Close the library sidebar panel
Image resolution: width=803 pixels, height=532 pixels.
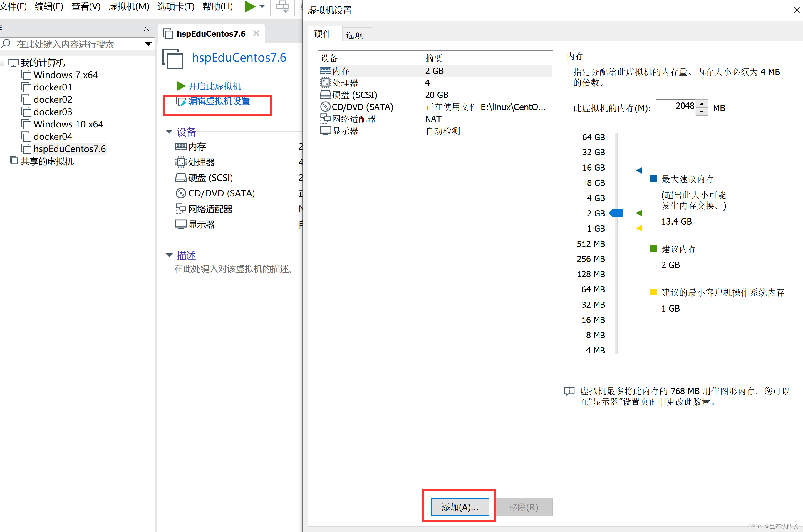point(146,28)
